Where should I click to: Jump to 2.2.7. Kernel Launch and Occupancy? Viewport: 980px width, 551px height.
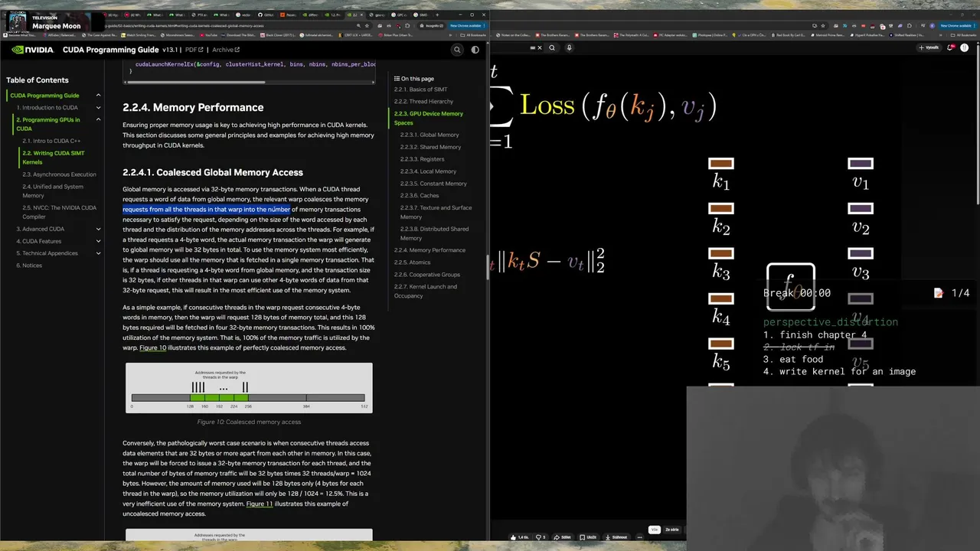point(426,291)
